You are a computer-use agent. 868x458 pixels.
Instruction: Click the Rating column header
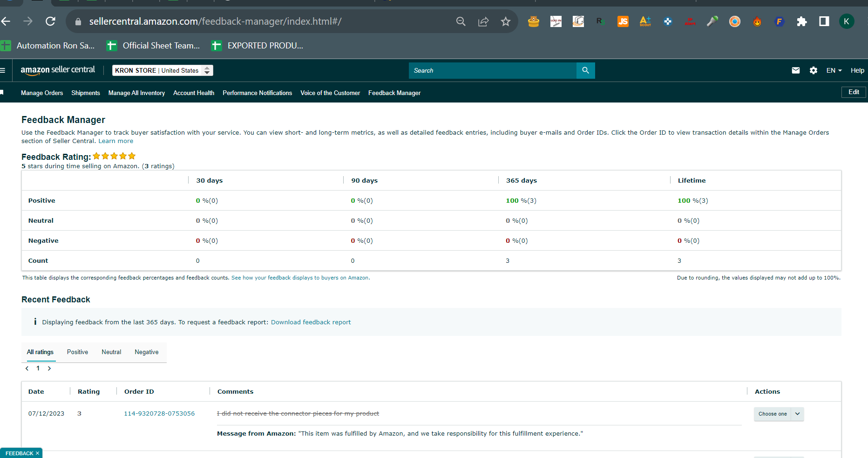(x=89, y=392)
